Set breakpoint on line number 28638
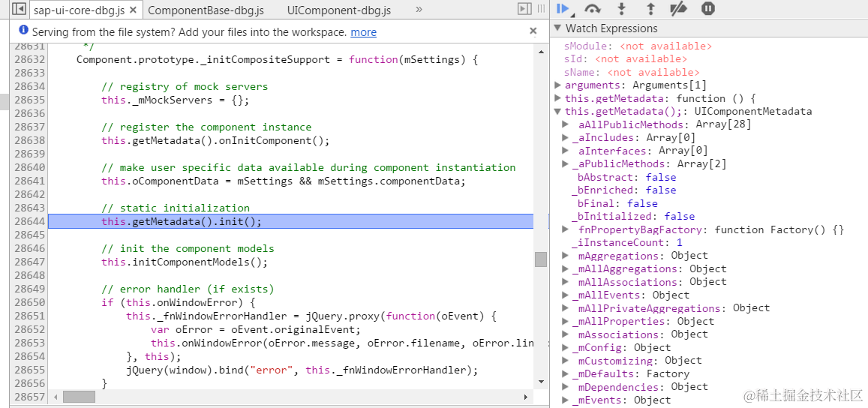The height and width of the screenshot is (408, 868). pyautogui.click(x=30, y=140)
